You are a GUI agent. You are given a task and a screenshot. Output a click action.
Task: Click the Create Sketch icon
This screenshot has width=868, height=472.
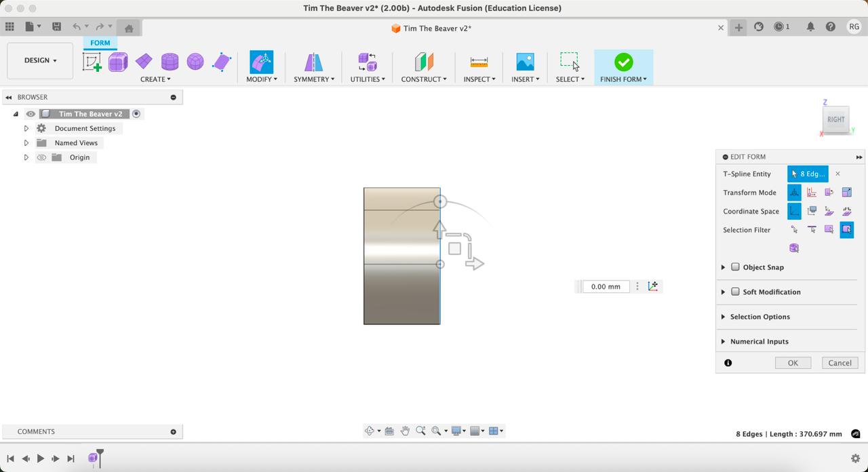(x=92, y=62)
